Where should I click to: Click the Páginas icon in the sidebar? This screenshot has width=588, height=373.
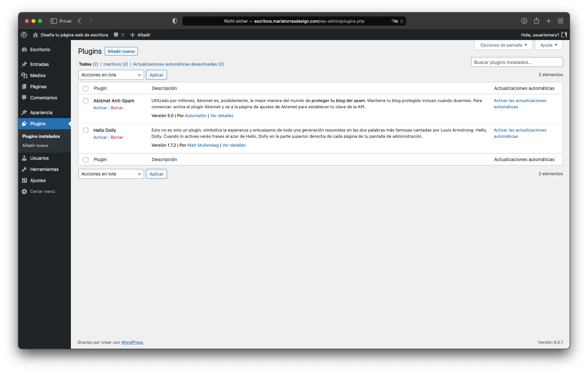point(24,87)
